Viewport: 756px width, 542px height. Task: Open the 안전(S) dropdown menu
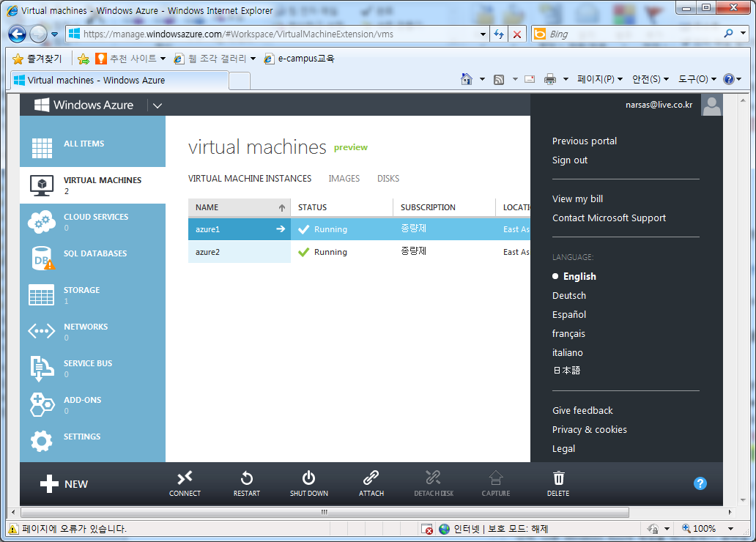tap(650, 79)
